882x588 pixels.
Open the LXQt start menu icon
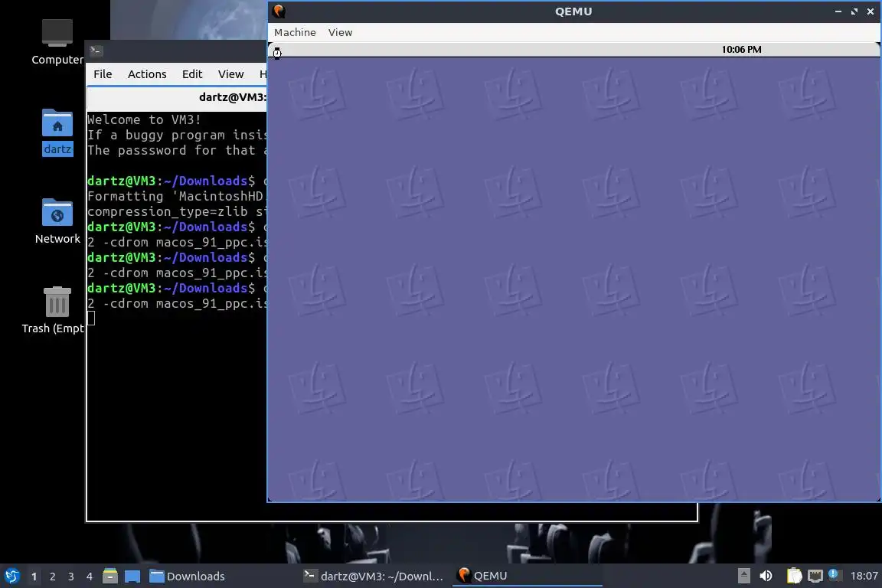(x=11, y=576)
